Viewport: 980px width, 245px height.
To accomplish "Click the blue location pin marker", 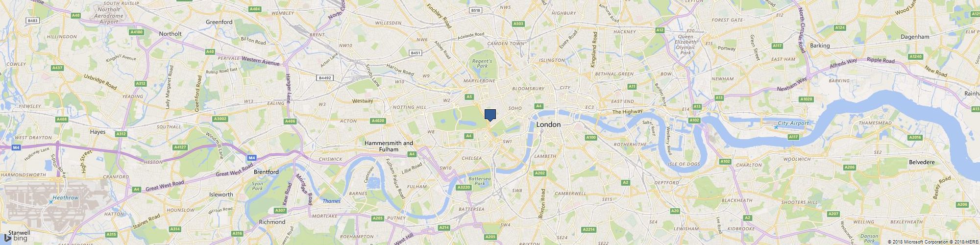I will pos(490,115).
